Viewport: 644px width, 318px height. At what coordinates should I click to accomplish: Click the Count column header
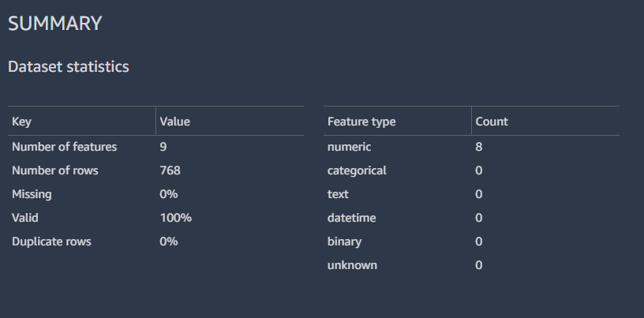tap(492, 122)
